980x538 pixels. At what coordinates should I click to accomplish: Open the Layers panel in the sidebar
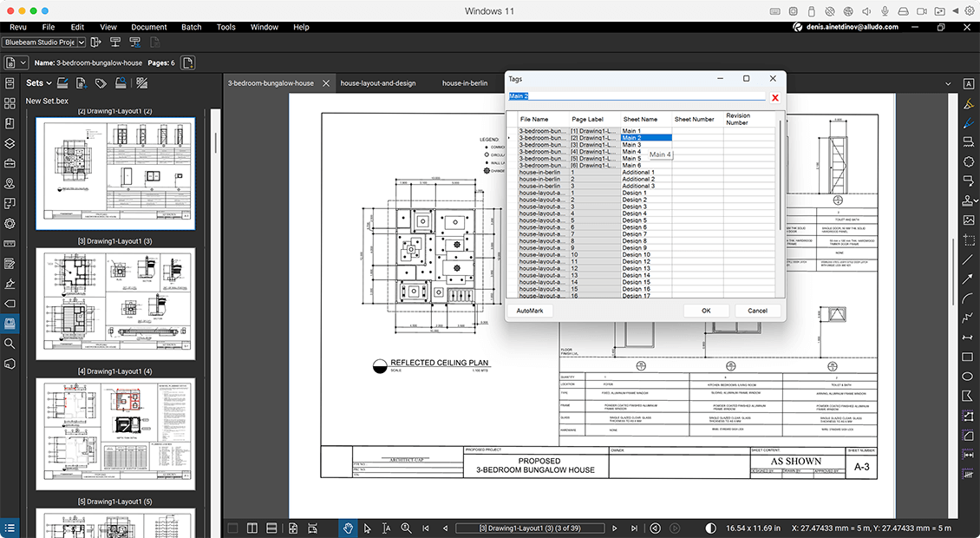pyautogui.click(x=10, y=144)
